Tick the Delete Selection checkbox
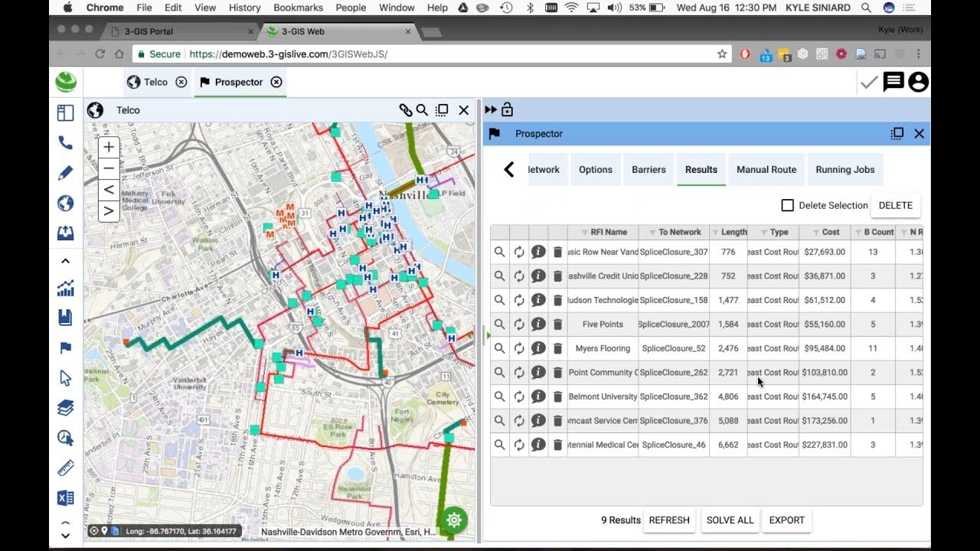Screen dimensions: 980x551 pyautogui.click(x=787, y=205)
